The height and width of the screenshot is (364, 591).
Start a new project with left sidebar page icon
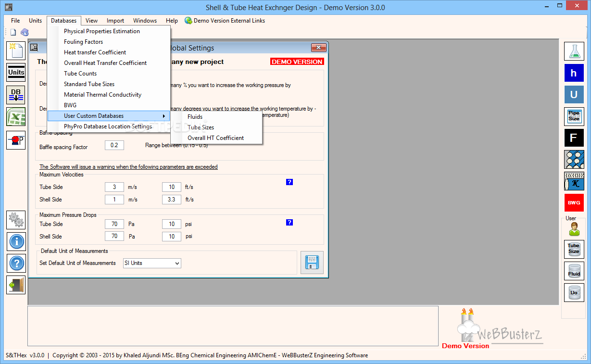[x=16, y=51]
